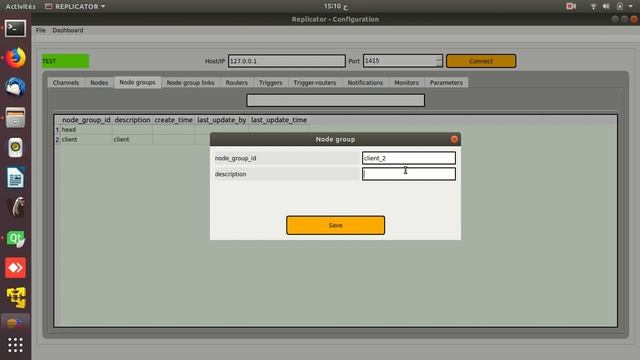Click the screen recording indicator icon
The height and width of the screenshot is (360, 640).
[x=571, y=6]
